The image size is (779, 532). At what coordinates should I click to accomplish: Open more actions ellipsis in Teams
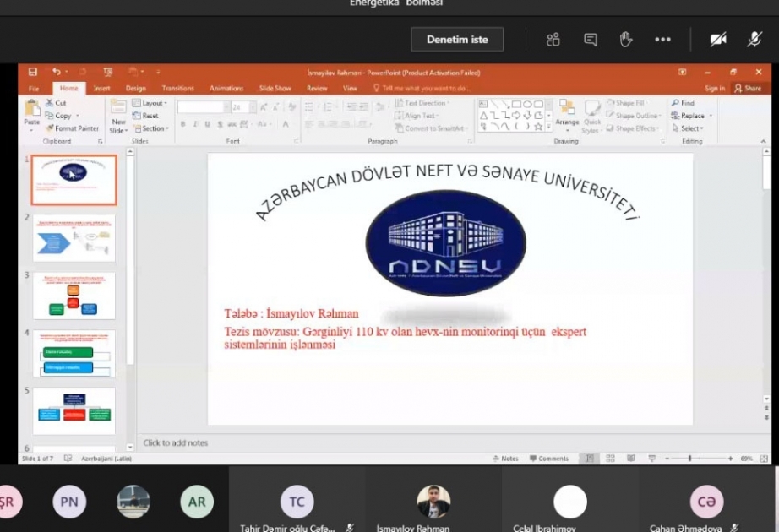tap(662, 39)
